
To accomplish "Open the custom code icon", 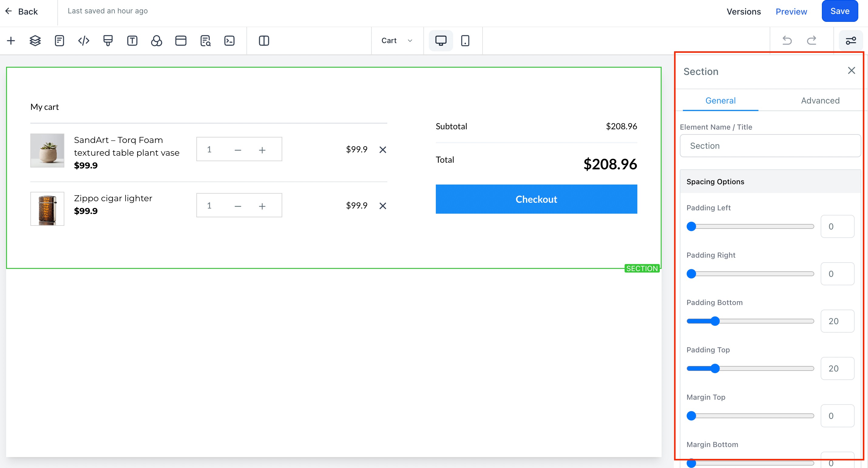I will pos(83,41).
